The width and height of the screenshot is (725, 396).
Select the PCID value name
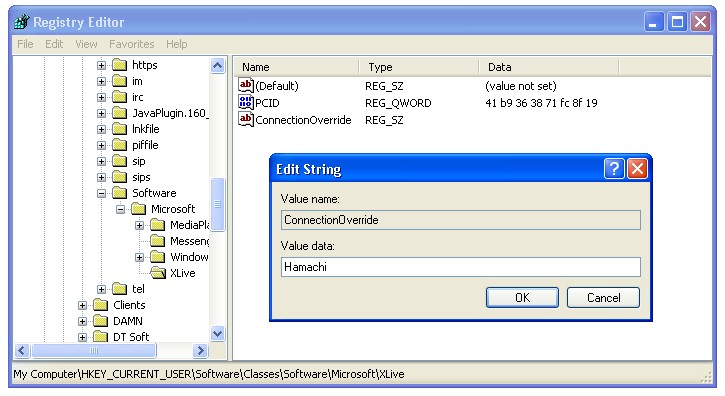tap(267, 103)
